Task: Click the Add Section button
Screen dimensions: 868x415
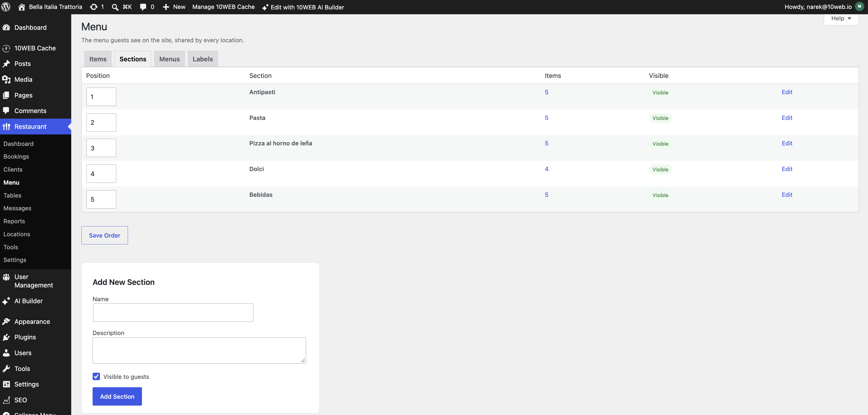Action: [x=117, y=396]
